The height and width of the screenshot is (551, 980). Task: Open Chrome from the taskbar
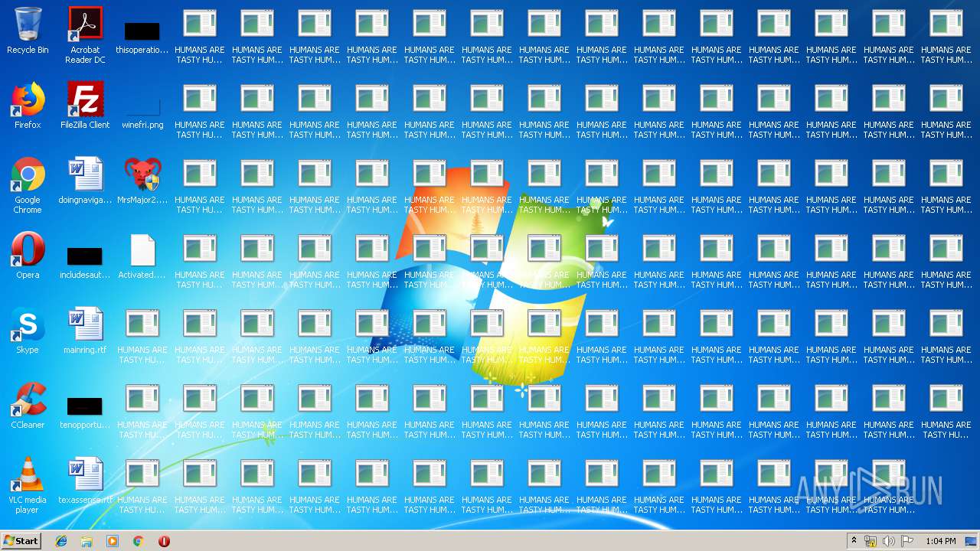coord(138,541)
